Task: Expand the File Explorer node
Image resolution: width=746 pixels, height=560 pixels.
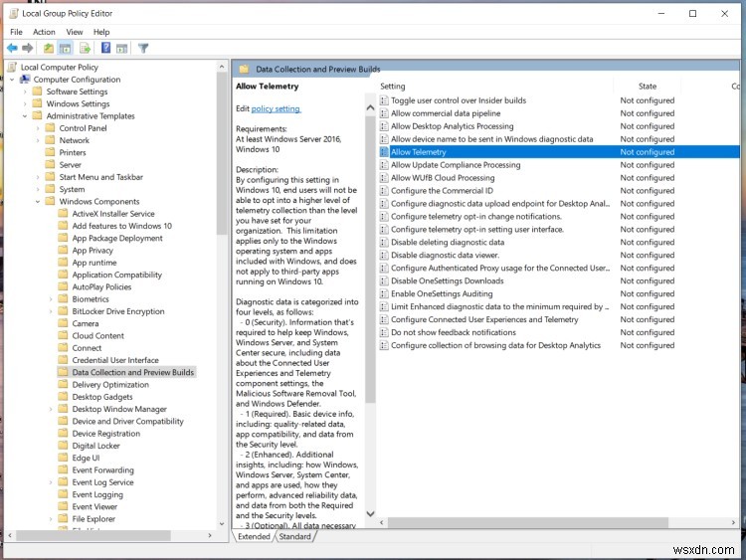Action: [x=51, y=519]
